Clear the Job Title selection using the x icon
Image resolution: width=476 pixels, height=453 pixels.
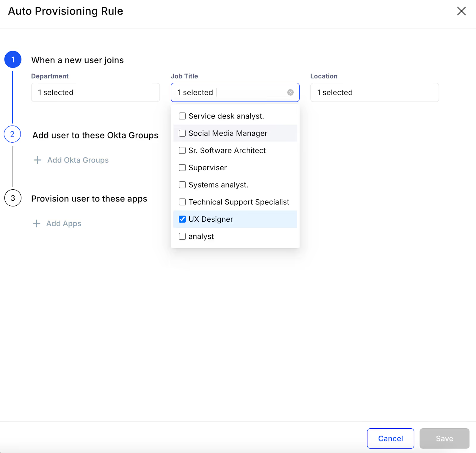click(290, 92)
